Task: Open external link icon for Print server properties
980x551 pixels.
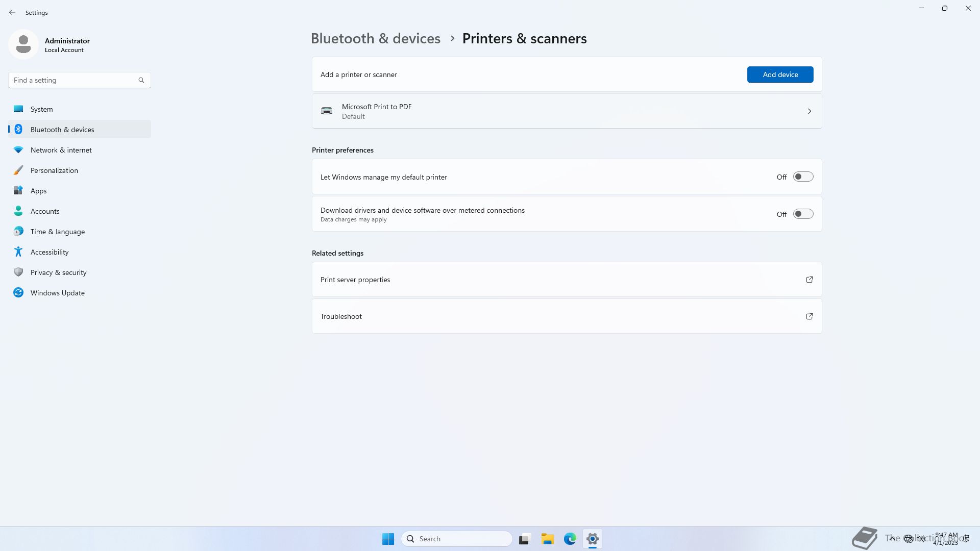Action: coord(810,280)
